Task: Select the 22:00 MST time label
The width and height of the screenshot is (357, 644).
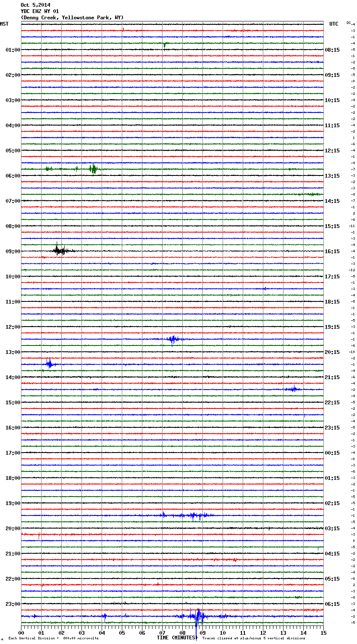Action: click(13, 579)
